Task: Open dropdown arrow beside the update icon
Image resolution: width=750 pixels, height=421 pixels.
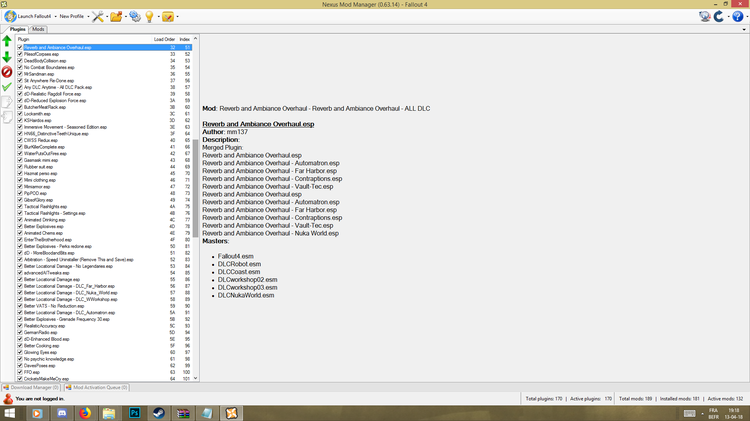Action: pos(728,16)
